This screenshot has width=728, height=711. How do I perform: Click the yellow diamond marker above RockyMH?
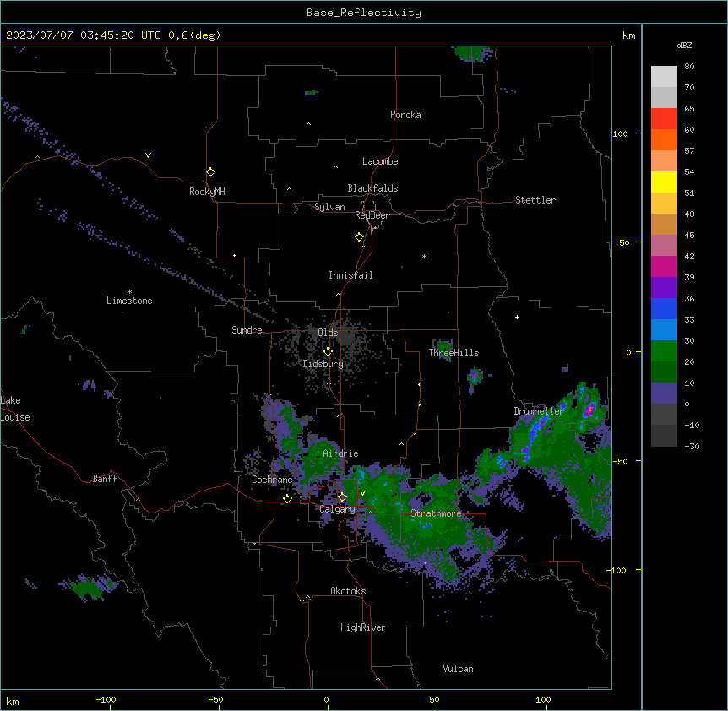(x=211, y=172)
